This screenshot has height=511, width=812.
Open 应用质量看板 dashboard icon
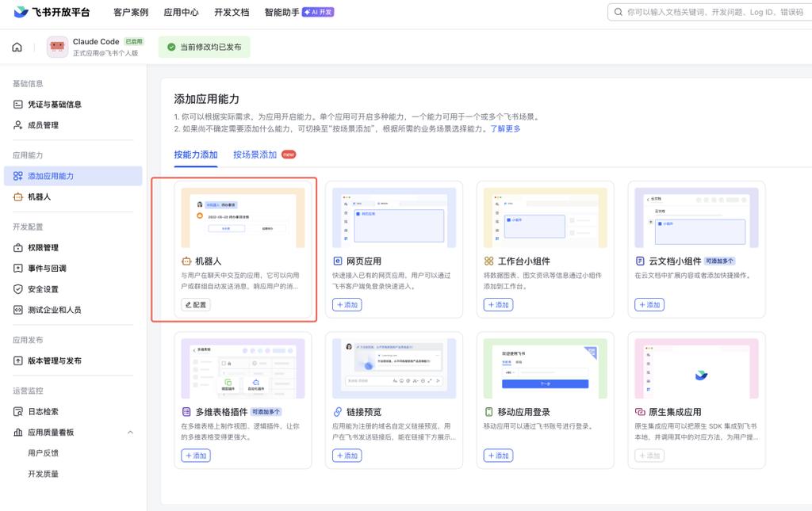[17, 433]
